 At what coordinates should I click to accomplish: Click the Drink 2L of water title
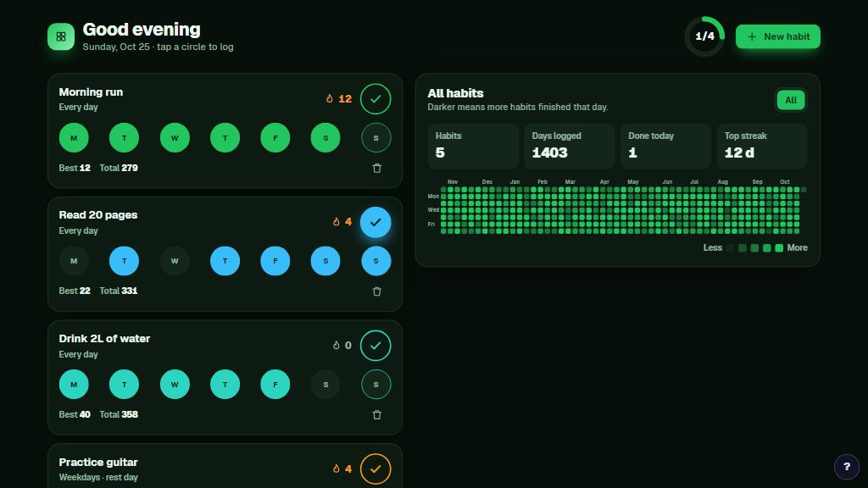pos(104,339)
